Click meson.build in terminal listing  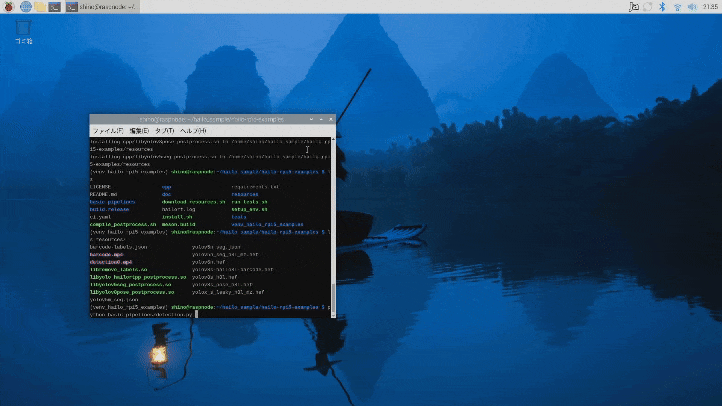pos(179,224)
